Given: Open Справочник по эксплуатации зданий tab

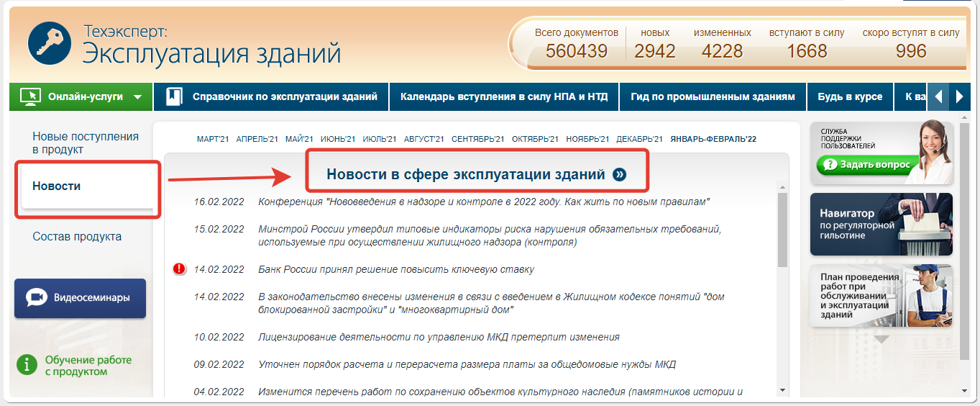Looking at the screenshot, I should tap(272, 96).
